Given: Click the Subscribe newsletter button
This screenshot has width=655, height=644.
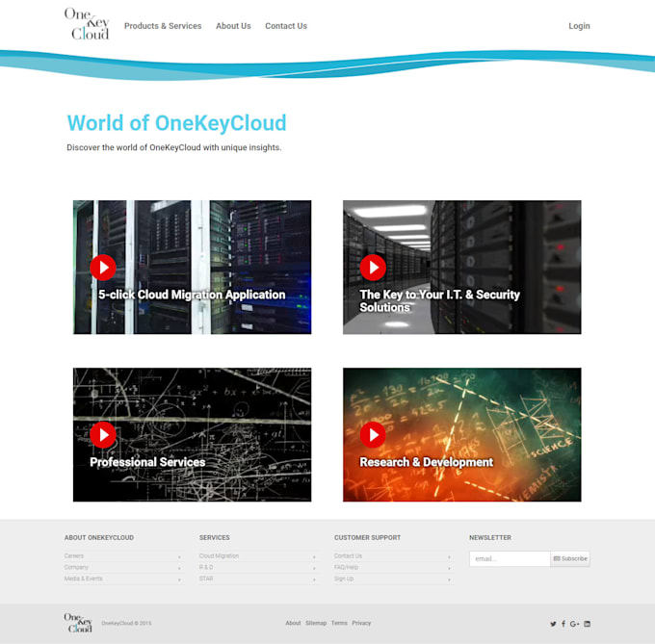Looking at the screenshot, I should pos(570,559).
